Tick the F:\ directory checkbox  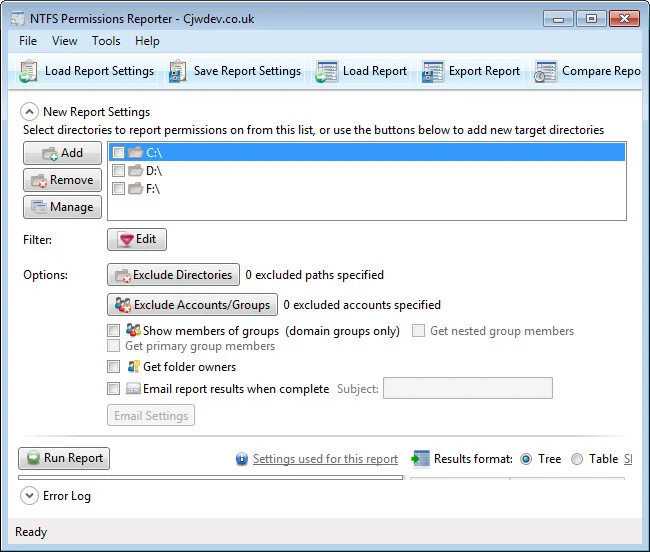[118, 189]
